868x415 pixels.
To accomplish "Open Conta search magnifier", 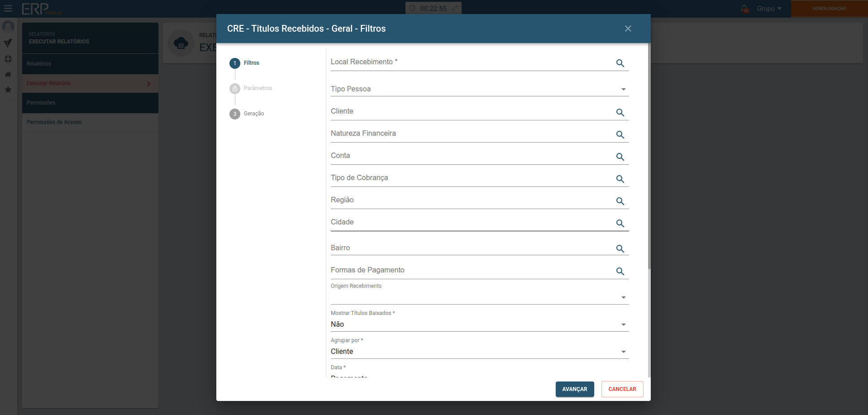I will point(620,157).
